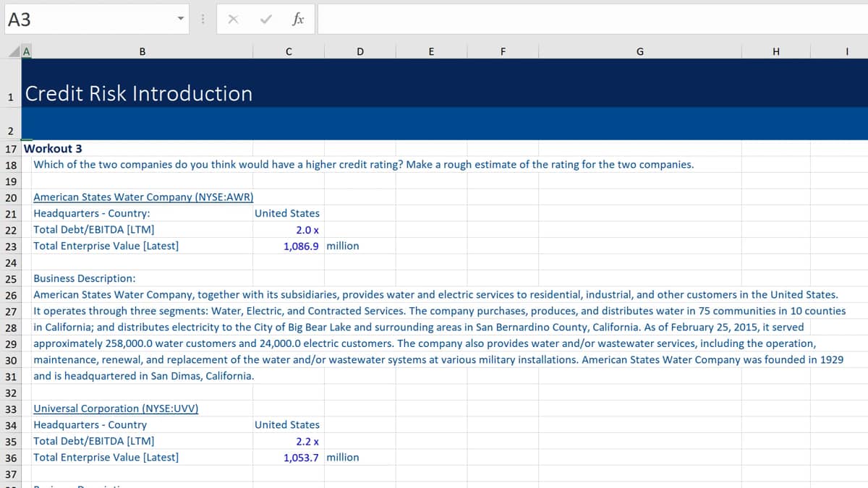Click the Credit Risk Introduction title cell
Screen dimensions: 868x488
pyautogui.click(x=139, y=93)
